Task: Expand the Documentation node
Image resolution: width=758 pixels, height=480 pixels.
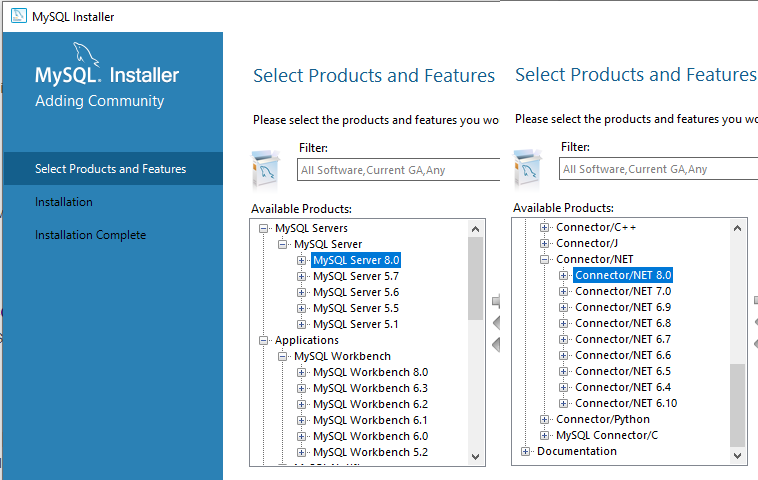Action: [x=525, y=451]
